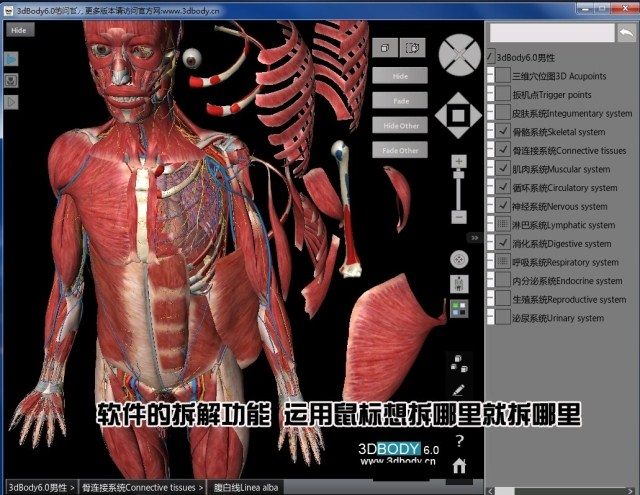
Task: Collapse the side panel with >> arrow
Action: click(475, 238)
